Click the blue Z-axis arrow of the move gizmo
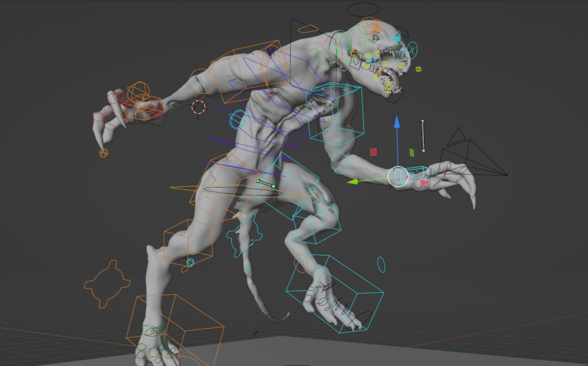588x366 pixels. tap(397, 123)
